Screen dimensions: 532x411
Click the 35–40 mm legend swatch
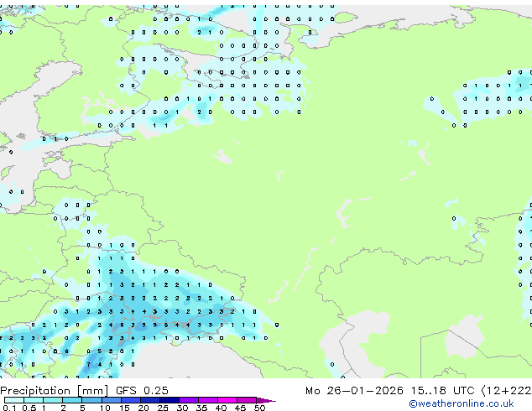tap(208, 400)
